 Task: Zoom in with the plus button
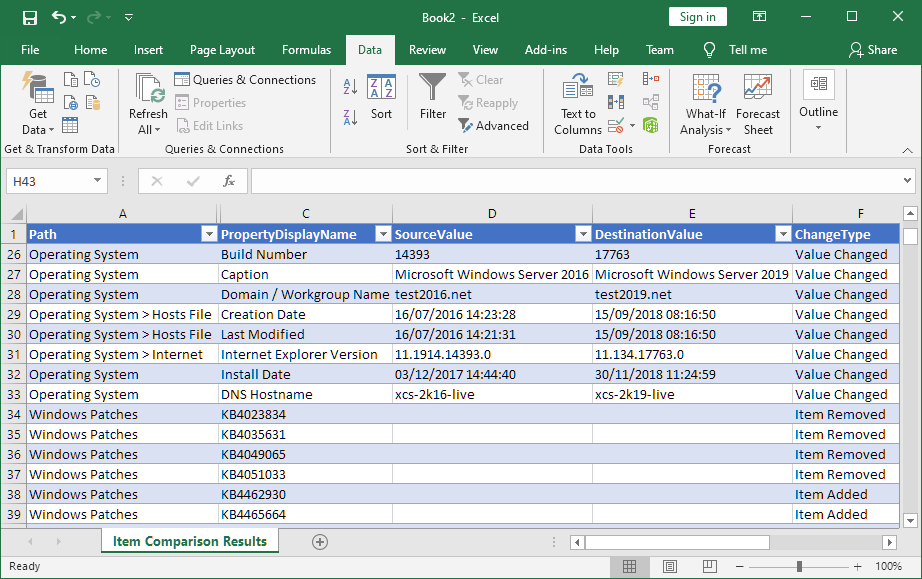coord(858,567)
